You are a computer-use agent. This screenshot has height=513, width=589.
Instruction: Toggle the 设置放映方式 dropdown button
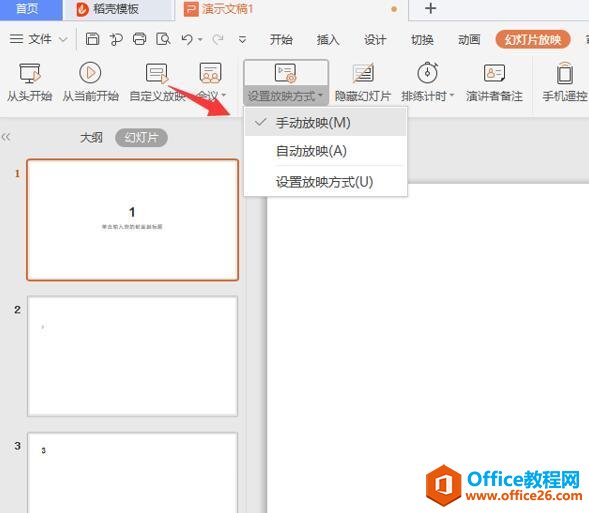click(286, 82)
